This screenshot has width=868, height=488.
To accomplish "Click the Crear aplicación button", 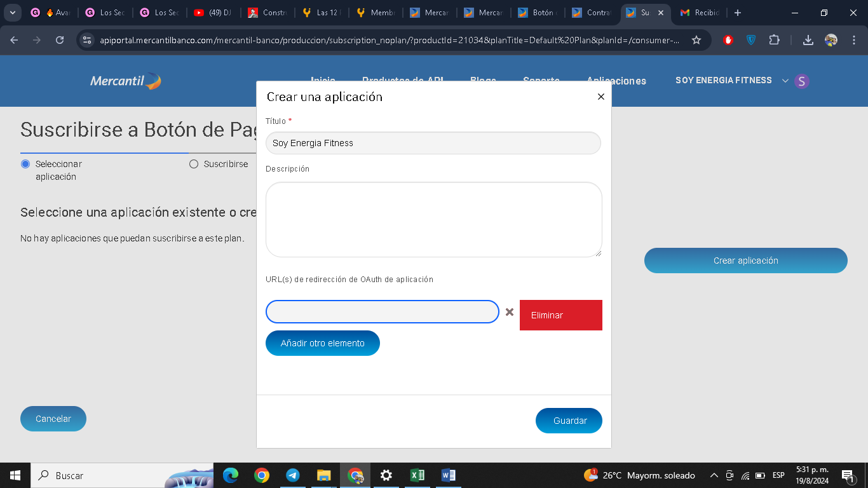I will tap(746, 261).
